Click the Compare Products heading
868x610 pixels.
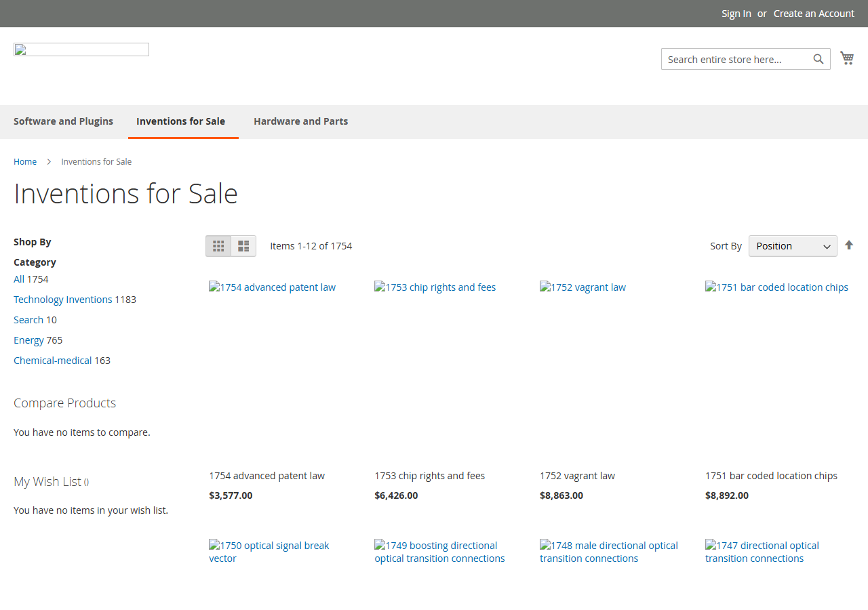pyautogui.click(x=64, y=403)
